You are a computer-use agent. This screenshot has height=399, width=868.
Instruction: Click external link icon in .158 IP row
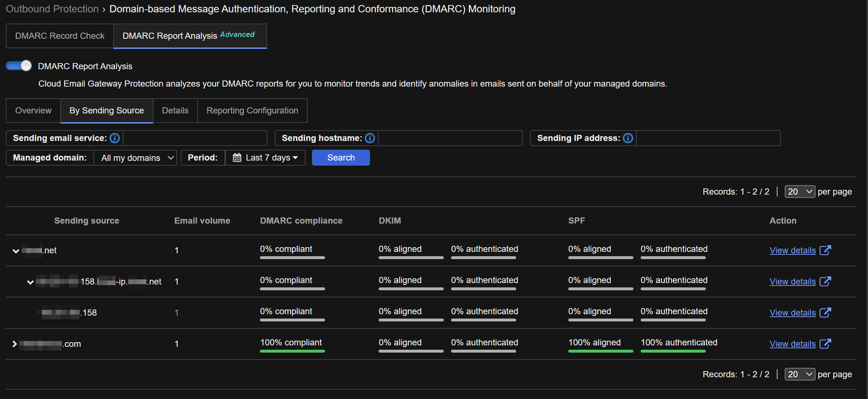(x=825, y=312)
